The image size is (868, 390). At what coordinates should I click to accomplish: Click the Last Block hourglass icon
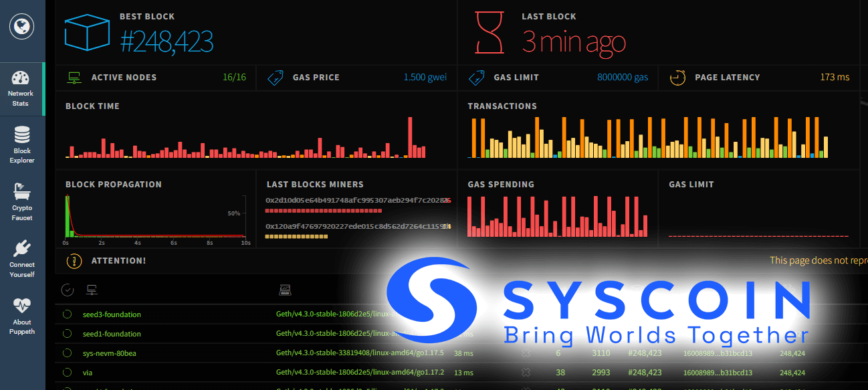[490, 32]
